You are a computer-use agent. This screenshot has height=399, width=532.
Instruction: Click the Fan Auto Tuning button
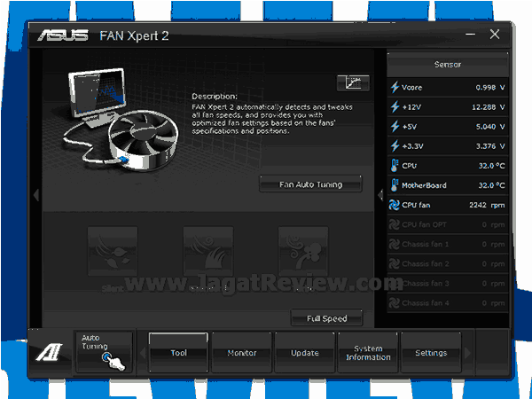(310, 184)
